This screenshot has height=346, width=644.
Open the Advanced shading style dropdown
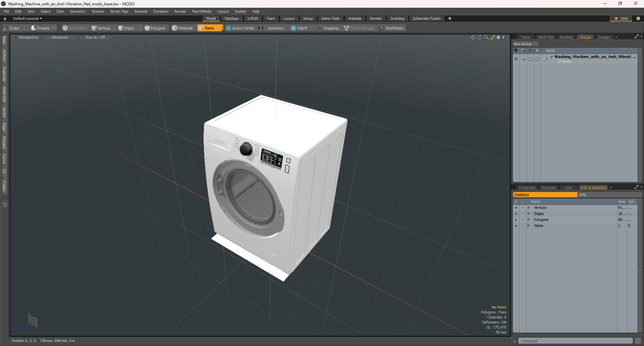(x=60, y=38)
